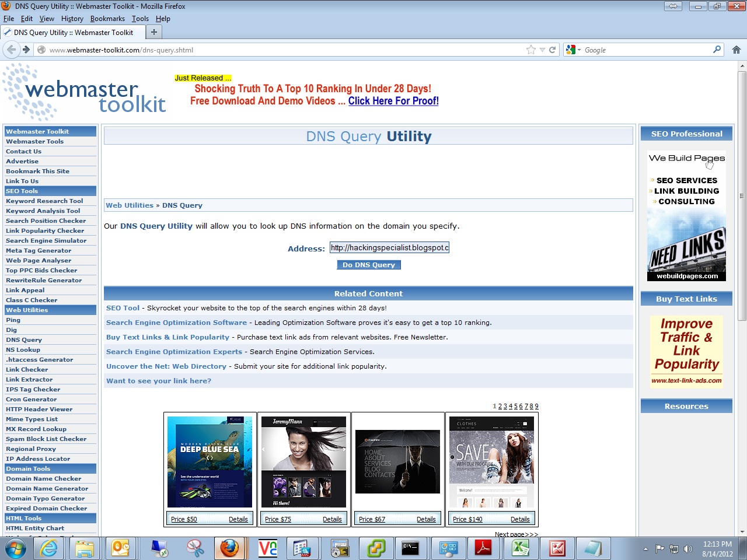Viewport: 747px width, 560px height.
Task: Show hidden system tray icons
Action: click(645, 549)
